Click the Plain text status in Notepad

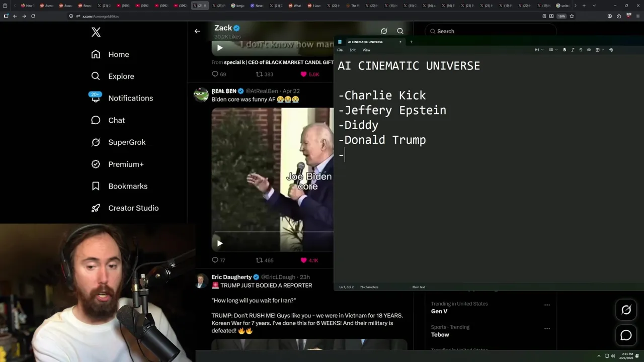(x=419, y=287)
